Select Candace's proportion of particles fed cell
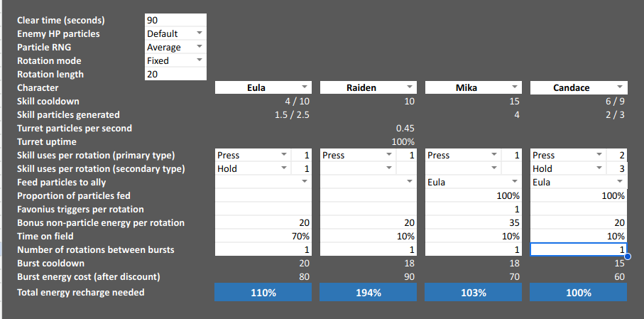The height and width of the screenshot is (319, 644). (x=579, y=195)
